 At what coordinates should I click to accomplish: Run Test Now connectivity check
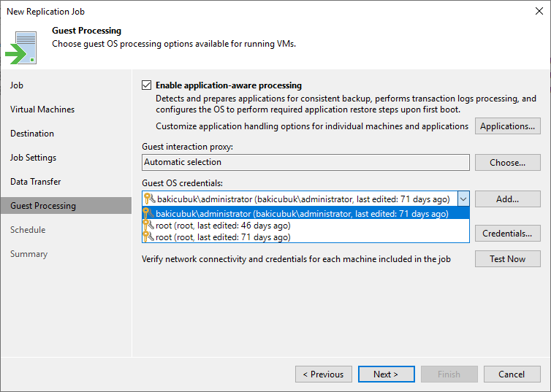click(507, 258)
